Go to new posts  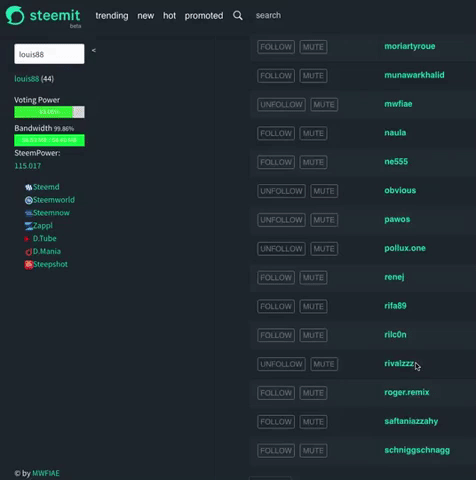(x=146, y=16)
